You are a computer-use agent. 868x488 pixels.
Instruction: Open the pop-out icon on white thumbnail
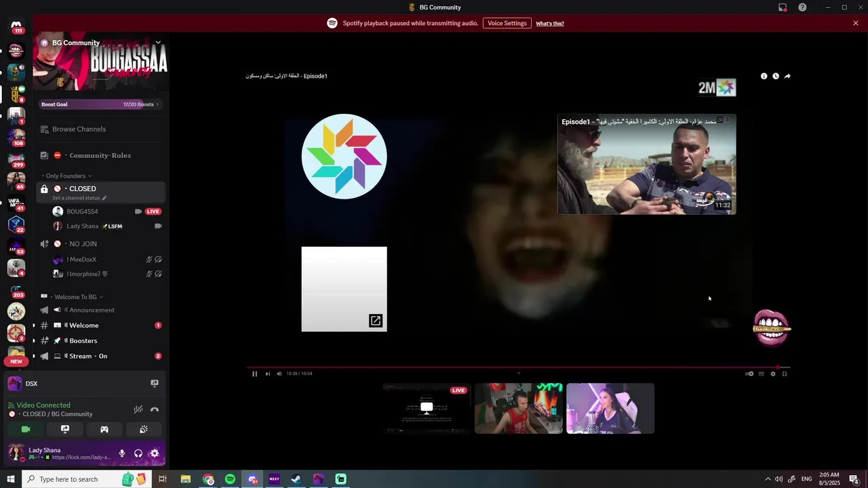pos(376,321)
